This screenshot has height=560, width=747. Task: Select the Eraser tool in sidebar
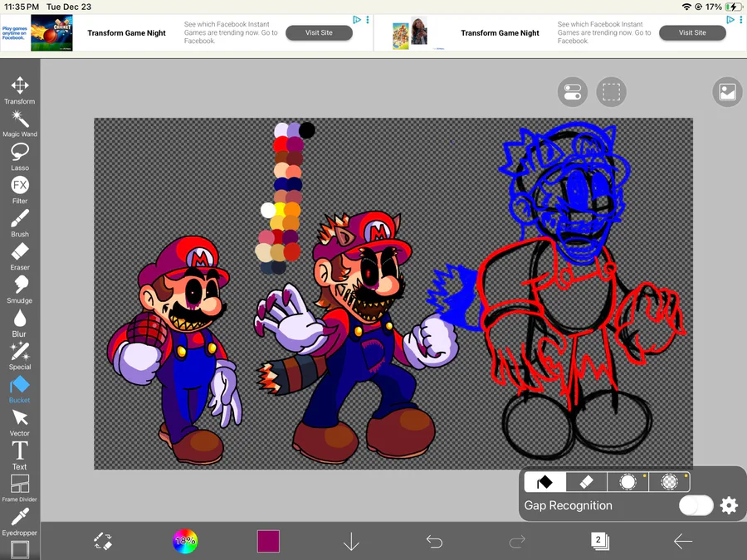click(x=20, y=256)
